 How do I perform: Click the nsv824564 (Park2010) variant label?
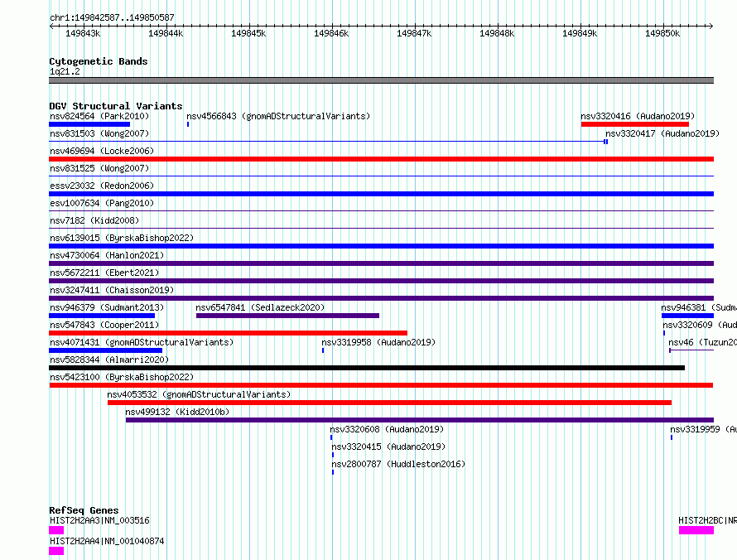click(99, 116)
